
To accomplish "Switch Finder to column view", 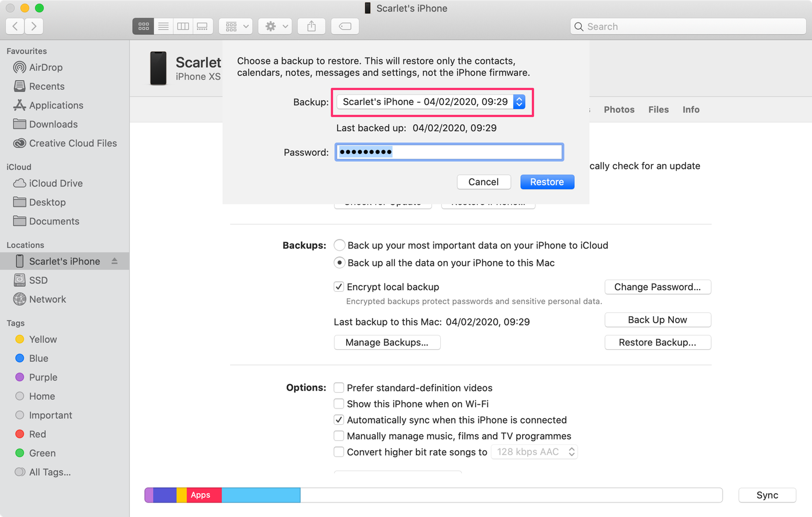I will click(183, 26).
